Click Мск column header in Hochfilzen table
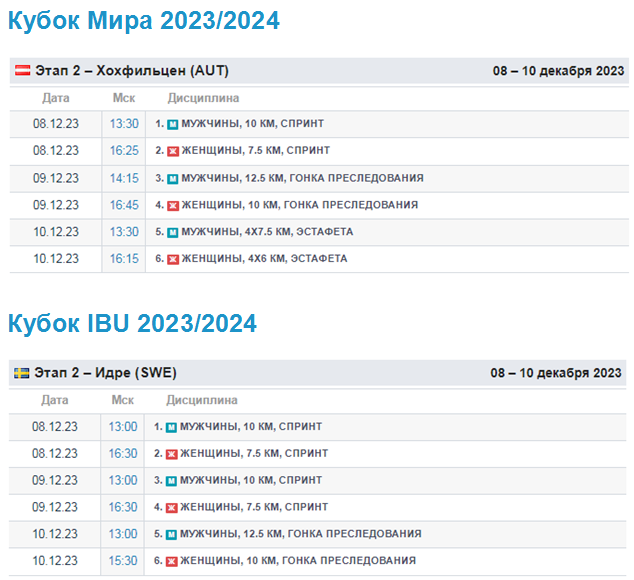This screenshot has height=580, width=634. 124,98
